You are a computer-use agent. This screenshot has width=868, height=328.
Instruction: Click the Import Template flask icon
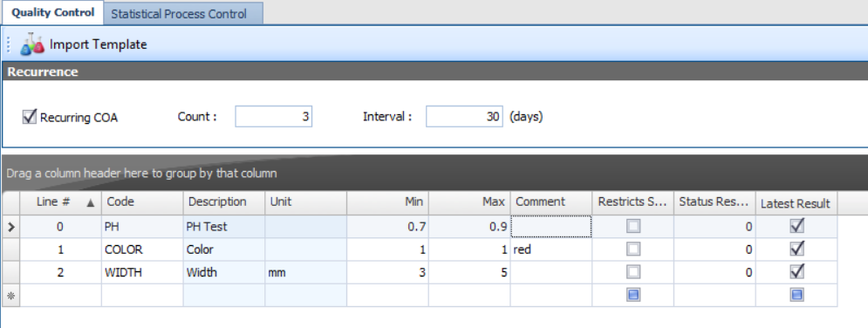tap(32, 44)
